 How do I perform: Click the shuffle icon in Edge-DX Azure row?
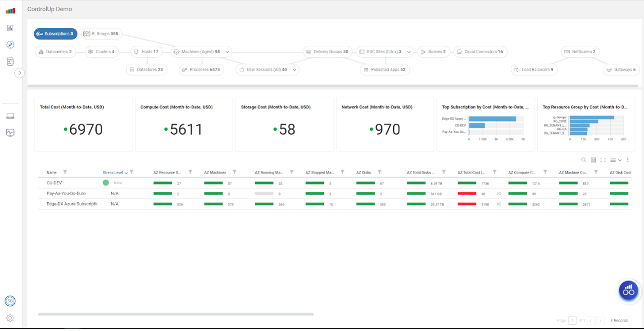coord(499,204)
